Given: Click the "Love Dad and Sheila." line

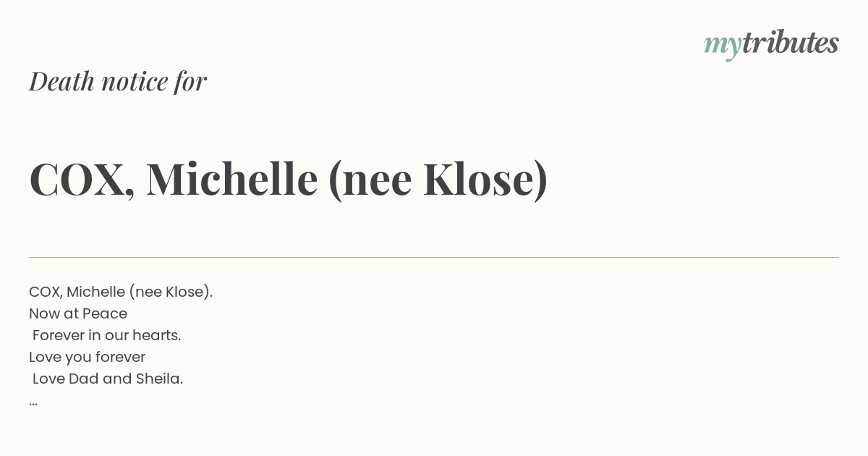Looking at the screenshot, I should (108, 379).
